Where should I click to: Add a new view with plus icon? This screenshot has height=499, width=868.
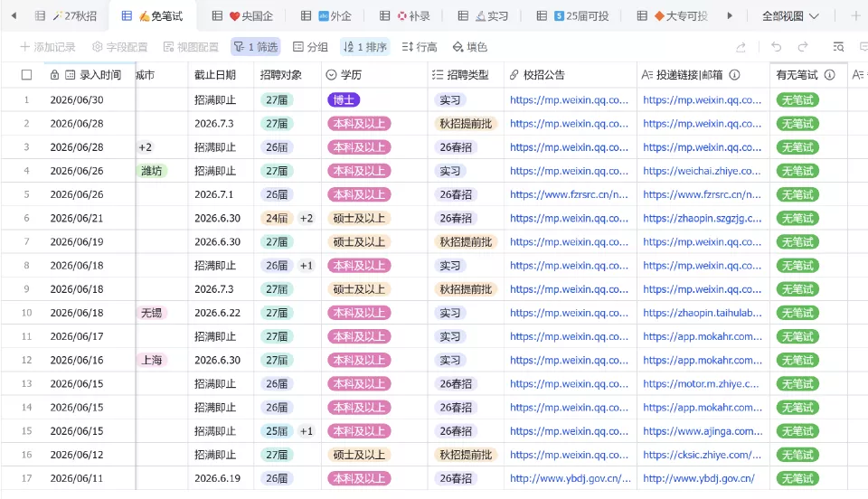click(855, 16)
